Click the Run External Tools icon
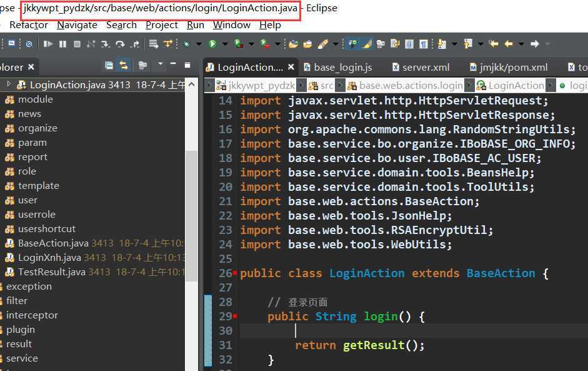 [x=265, y=44]
